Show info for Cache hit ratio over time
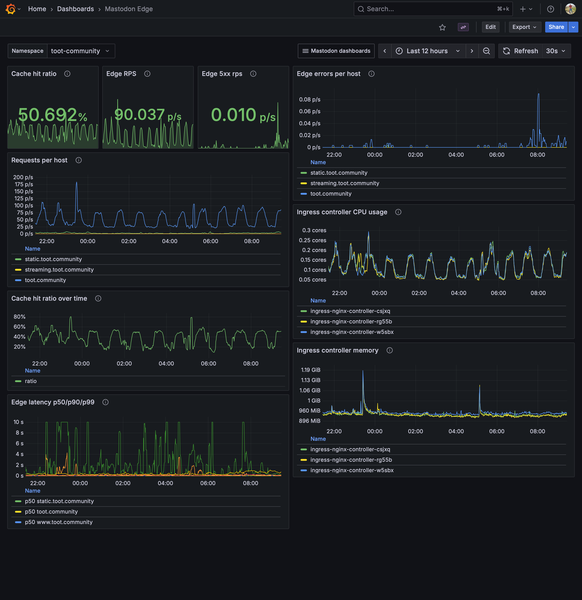 coord(98,298)
